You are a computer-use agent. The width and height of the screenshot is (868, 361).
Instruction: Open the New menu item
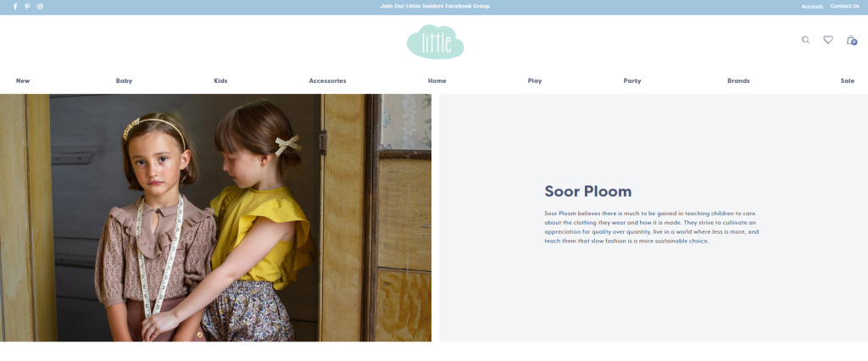pyautogui.click(x=23, y=81)
